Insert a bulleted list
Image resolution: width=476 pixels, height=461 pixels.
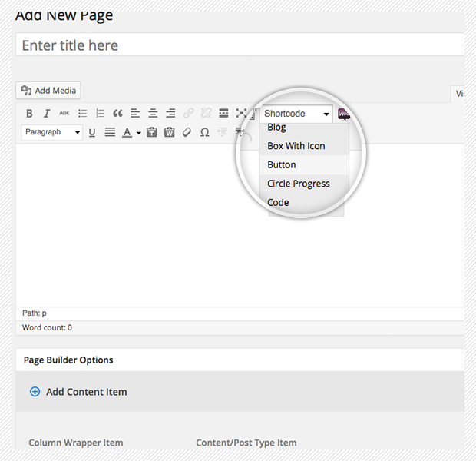83,114
